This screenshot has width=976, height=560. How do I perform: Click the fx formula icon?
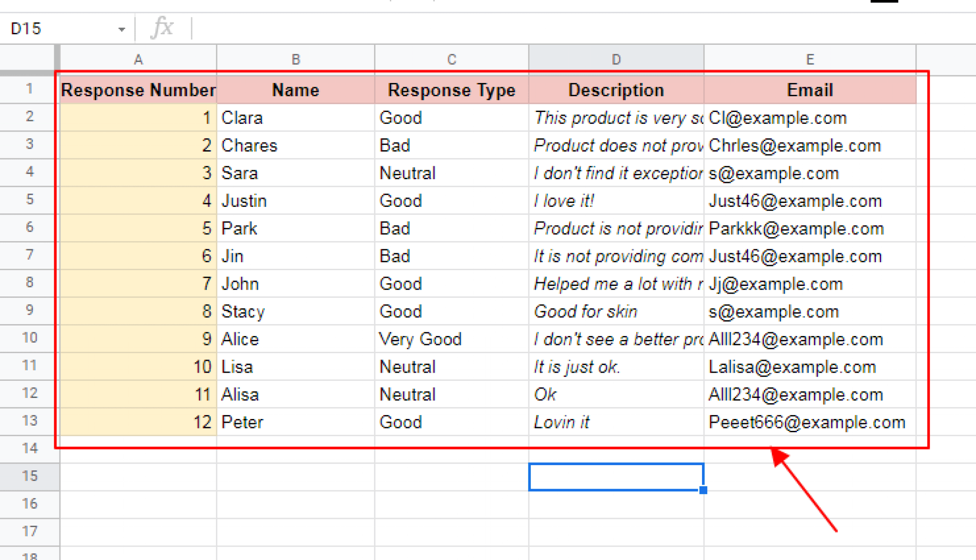[162, 28]
